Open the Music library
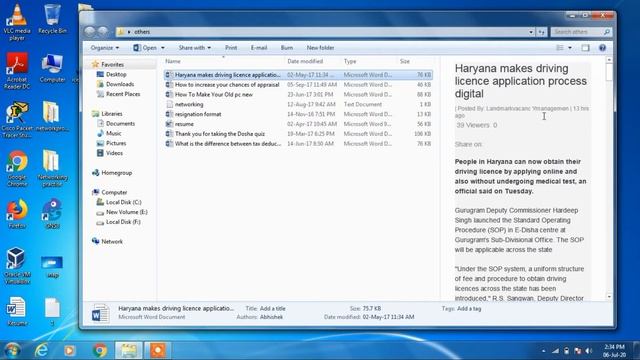The image size is (640, 360). tap(113, 133)
